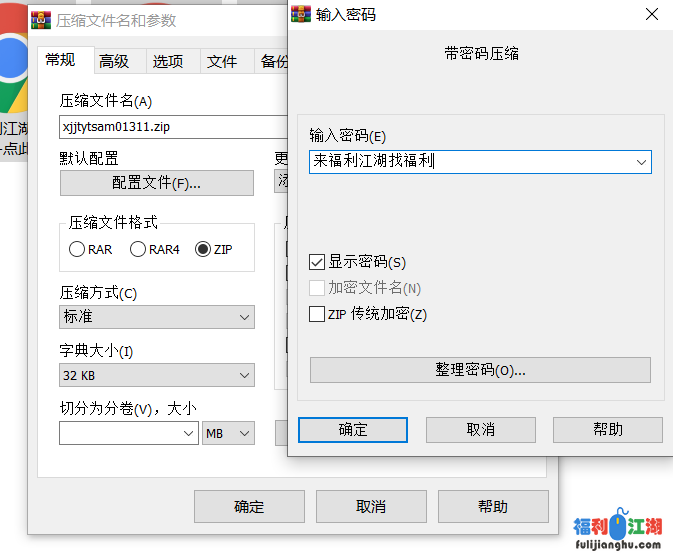Confirm the password with 确定 button

353,429
